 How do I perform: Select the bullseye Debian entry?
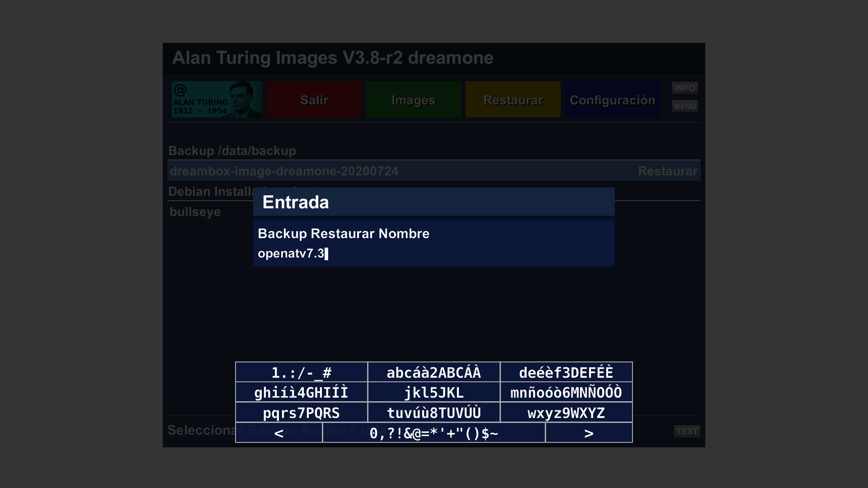click(195, 212)
